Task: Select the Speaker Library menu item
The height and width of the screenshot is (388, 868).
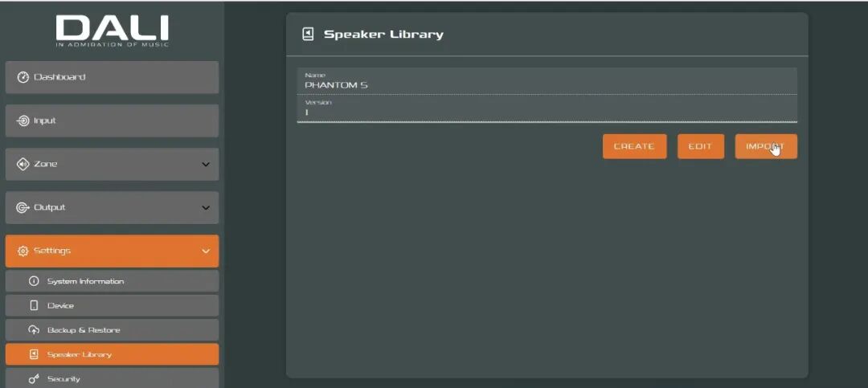Action: 112,354
